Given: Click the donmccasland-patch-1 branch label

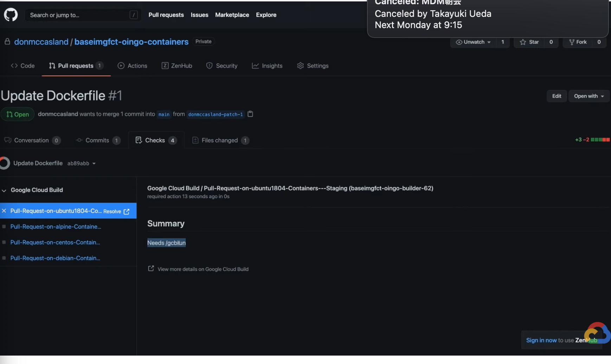Looking at the screenshot, I should [216, 114].
